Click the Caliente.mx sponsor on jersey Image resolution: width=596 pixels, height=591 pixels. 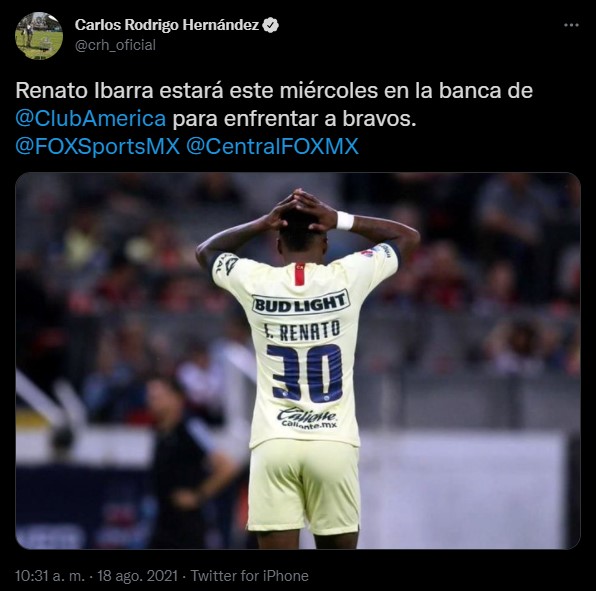pos(307,418)
